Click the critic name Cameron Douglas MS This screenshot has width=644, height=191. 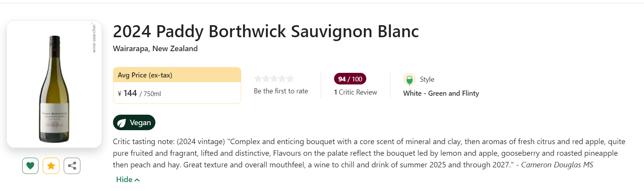(557, 165)
